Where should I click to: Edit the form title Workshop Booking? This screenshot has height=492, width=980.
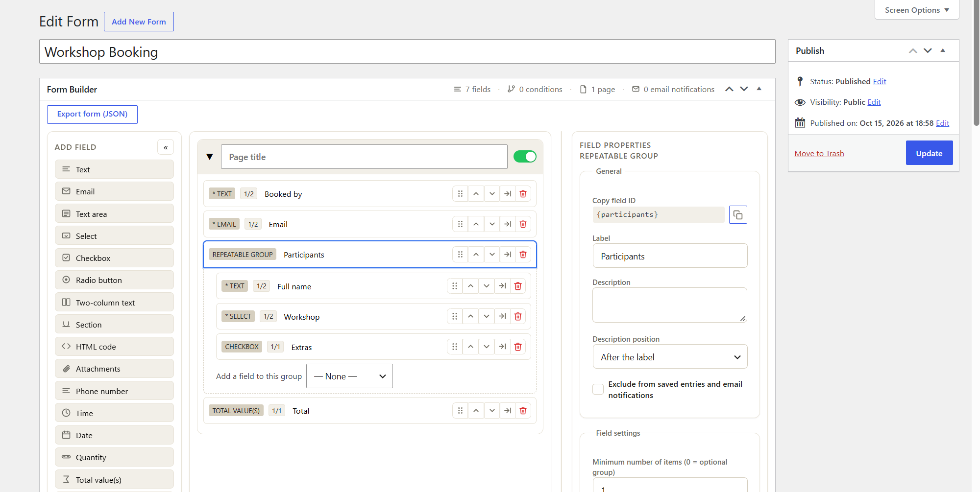pyautogui.click(x=407, y=52)
